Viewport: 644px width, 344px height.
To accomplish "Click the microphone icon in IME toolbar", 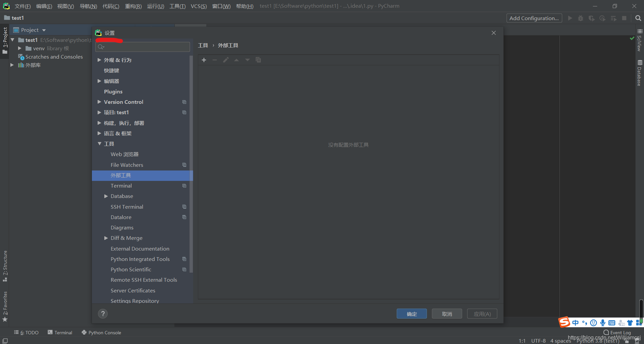I will 603,323.
